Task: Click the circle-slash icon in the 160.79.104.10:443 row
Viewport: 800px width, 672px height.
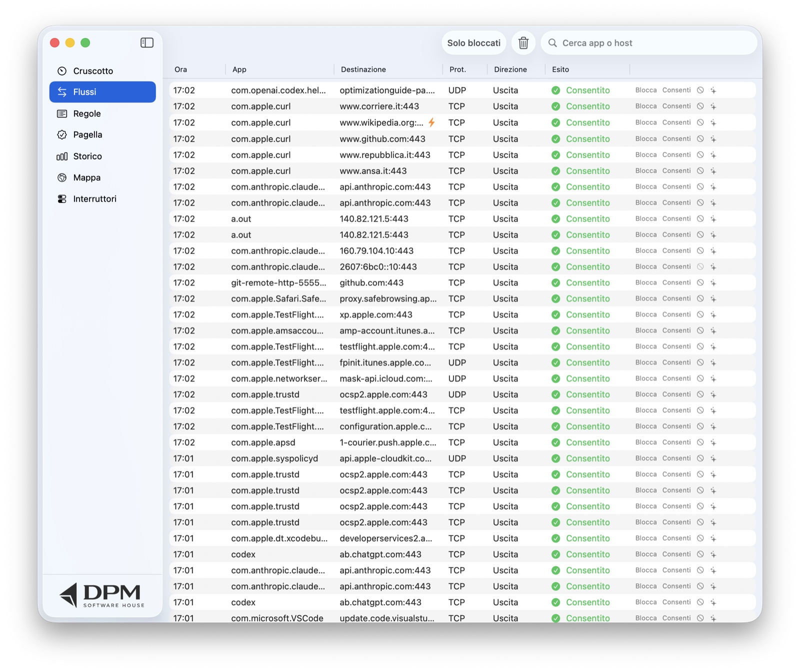Action: [700, 251]
